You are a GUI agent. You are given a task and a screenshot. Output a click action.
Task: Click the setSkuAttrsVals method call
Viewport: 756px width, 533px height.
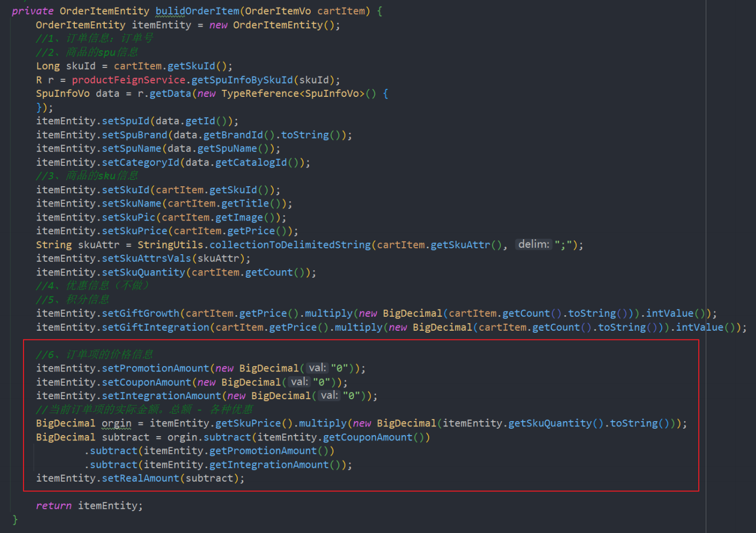(146, 258)
